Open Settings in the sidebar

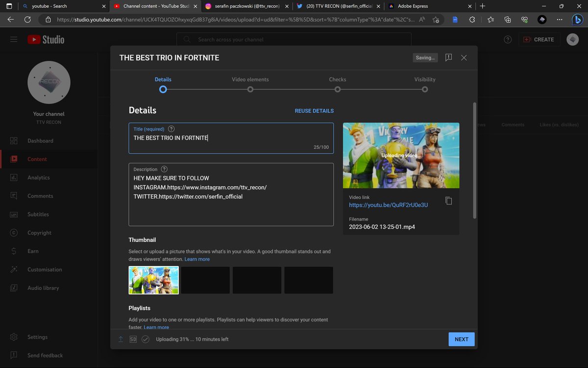[x=49, y=337]
